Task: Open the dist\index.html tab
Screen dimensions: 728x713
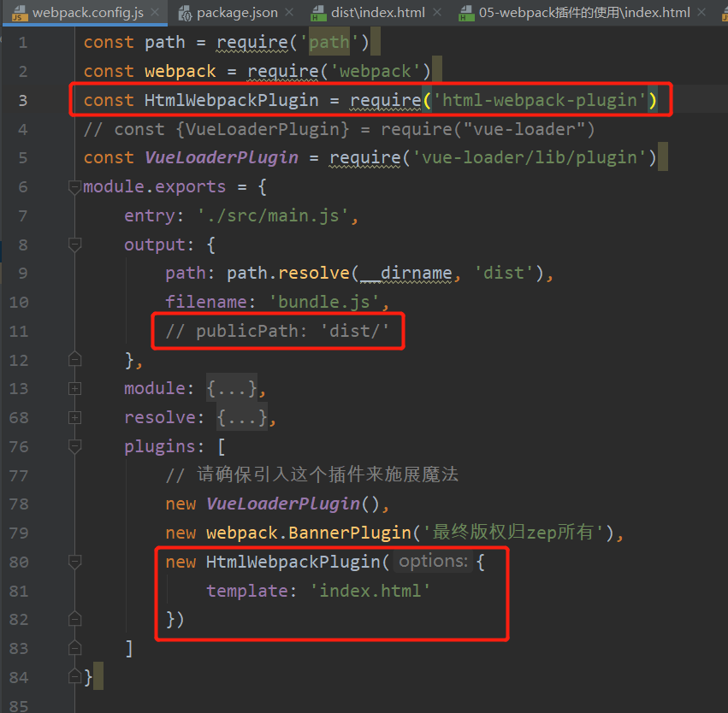Action: [x=378, y=13]
